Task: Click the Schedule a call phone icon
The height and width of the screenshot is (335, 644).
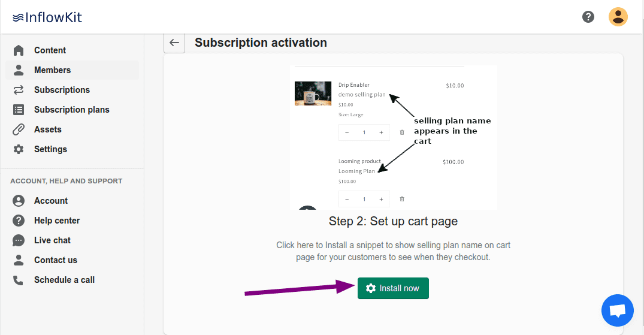Action: pyautogui.click(x=19, y=280)
